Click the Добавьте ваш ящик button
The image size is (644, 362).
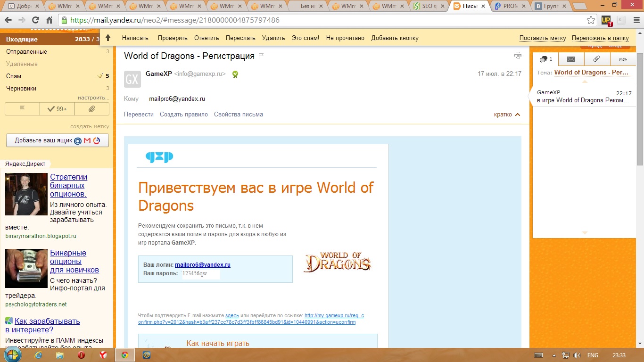58,140
